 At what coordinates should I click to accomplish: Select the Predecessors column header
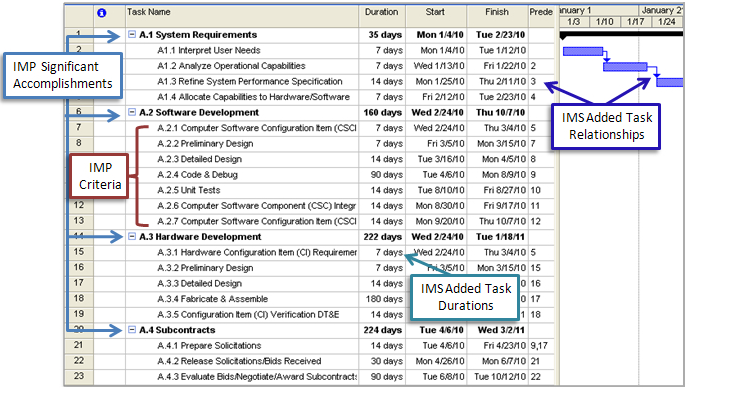click(541, 14)
